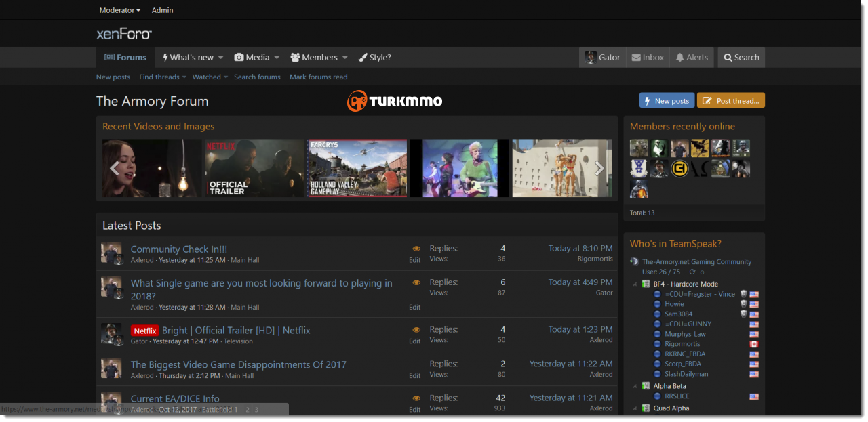This screenshot has width=868, height=422.
Task: Click the yellow C logo member avatar
Action: pos(680,168)
